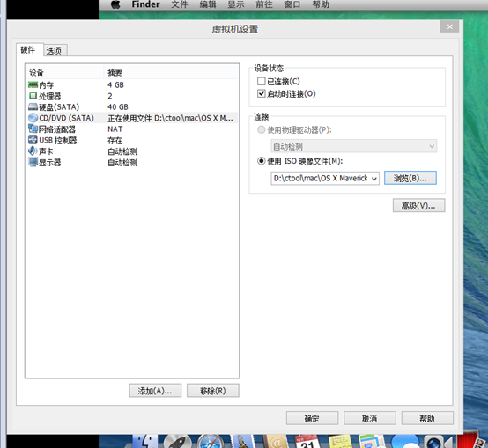488x448 pixels.
Task: Select the 硬盘(SATA) hard disk icon
Action: point(33,107)
